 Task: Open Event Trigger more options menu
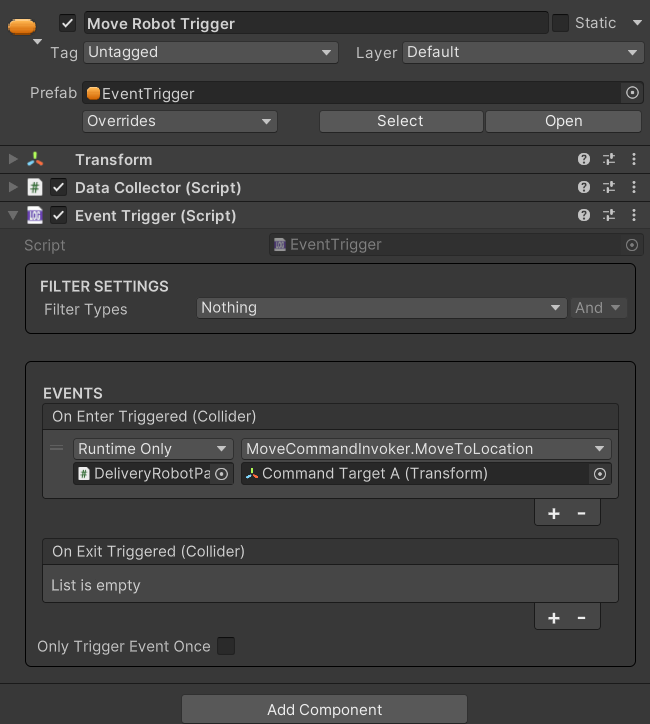click(x=634, y=215)
